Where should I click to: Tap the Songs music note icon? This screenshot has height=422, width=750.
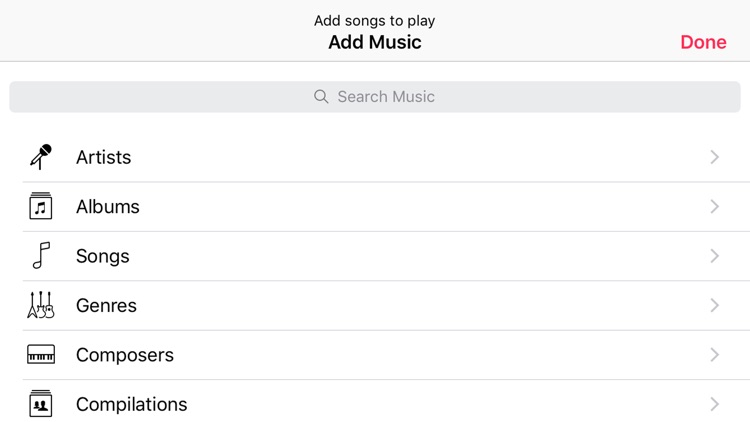pyautogui.click(x=41, y=256)
